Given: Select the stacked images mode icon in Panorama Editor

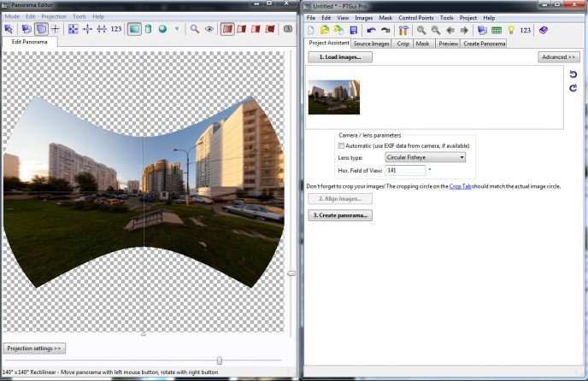Looking at the screenshot, I should tap(26, 29).
